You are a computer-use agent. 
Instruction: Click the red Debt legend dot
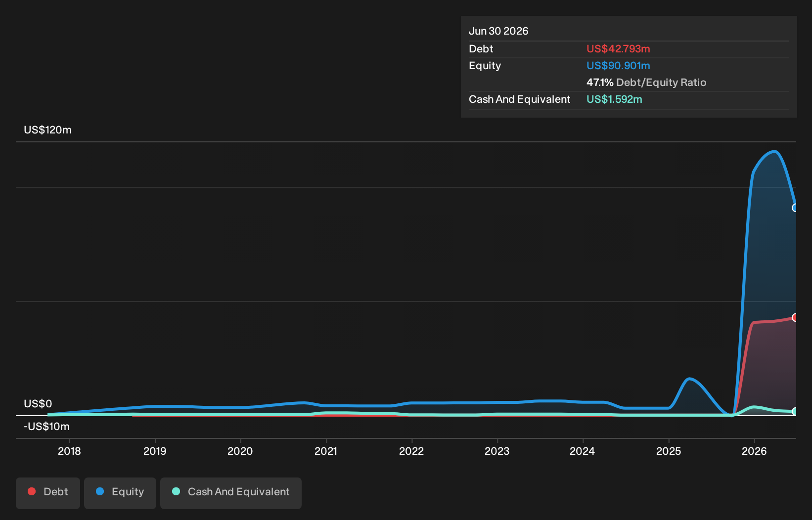[32, 491]
